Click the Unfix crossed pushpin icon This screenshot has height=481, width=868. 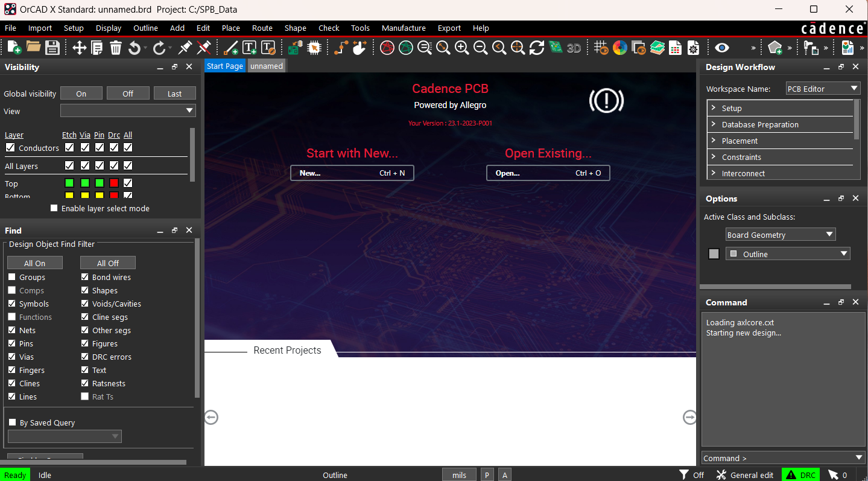tap(204, 48)
